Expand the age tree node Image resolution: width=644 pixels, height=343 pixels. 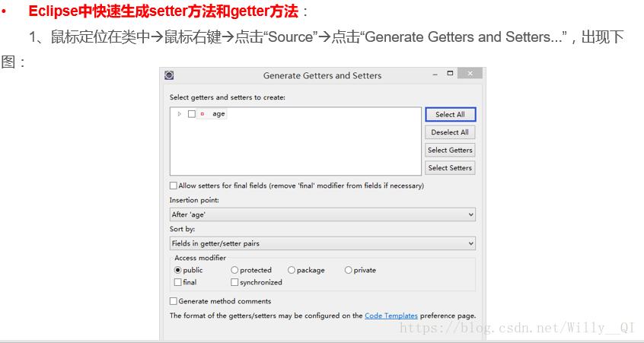pyautogui.click(x=179, y=114)
